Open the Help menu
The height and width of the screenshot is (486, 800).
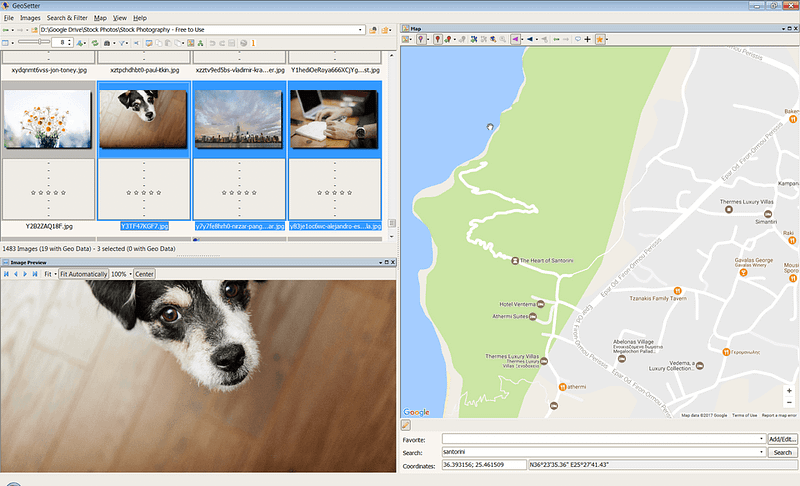click(x=140, y=18)
